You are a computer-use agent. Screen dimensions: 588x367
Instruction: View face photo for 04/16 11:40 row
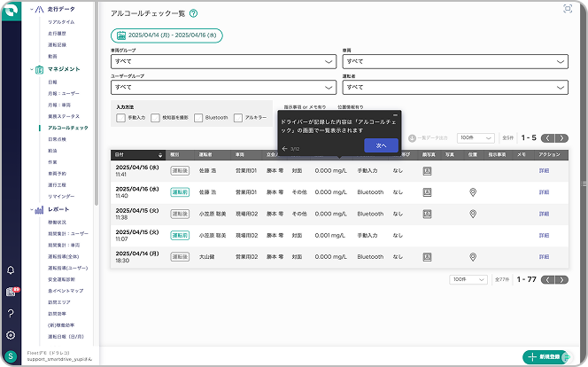(x=427, y=192)
